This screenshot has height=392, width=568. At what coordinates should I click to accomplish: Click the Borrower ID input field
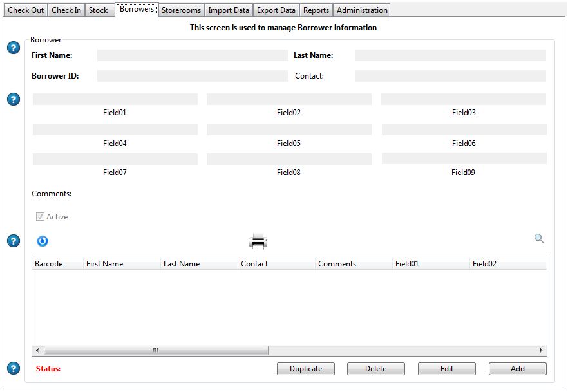192,76
